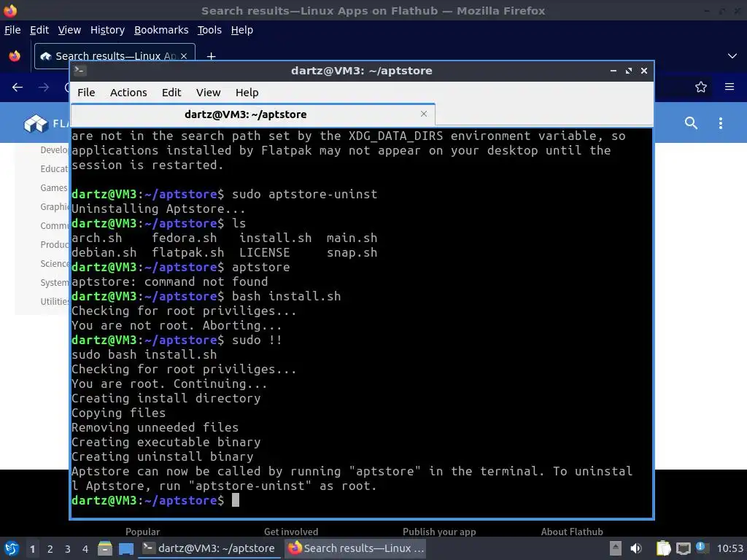Screen dimensions: 747x560
Task: Close the dartz@VM3 terminal tab
Action: (424, 114)
